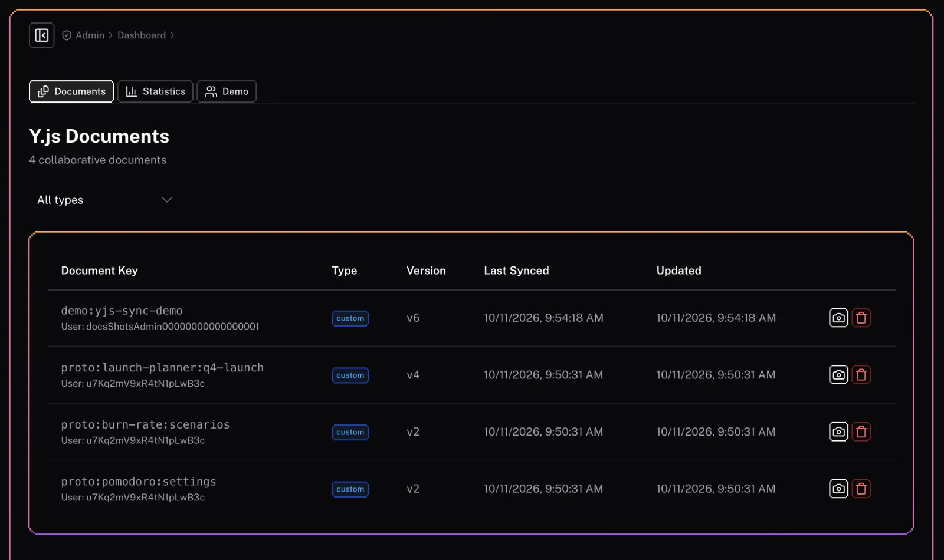
Task: Click the custom badge for proto:launch-planner:q4-launch
Action: tap(350, 375)
